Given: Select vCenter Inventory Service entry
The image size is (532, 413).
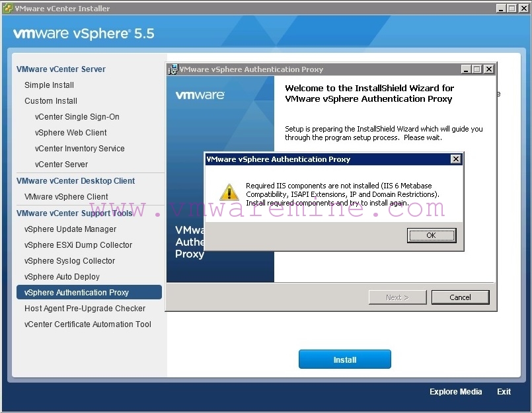Looking at the screenshot, I should click(79, 149).
